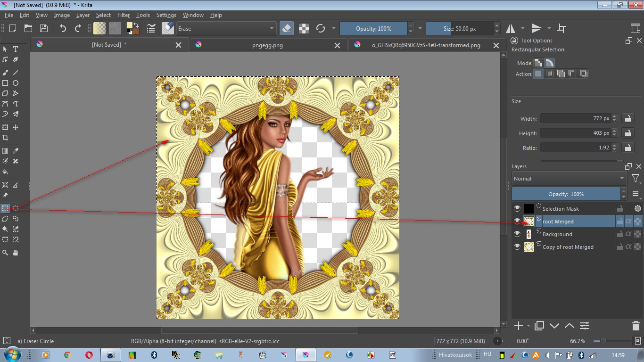The height and width of the screenshot is (362, 644).
Task: Create a new document
Action: click(x=13, y=28)
